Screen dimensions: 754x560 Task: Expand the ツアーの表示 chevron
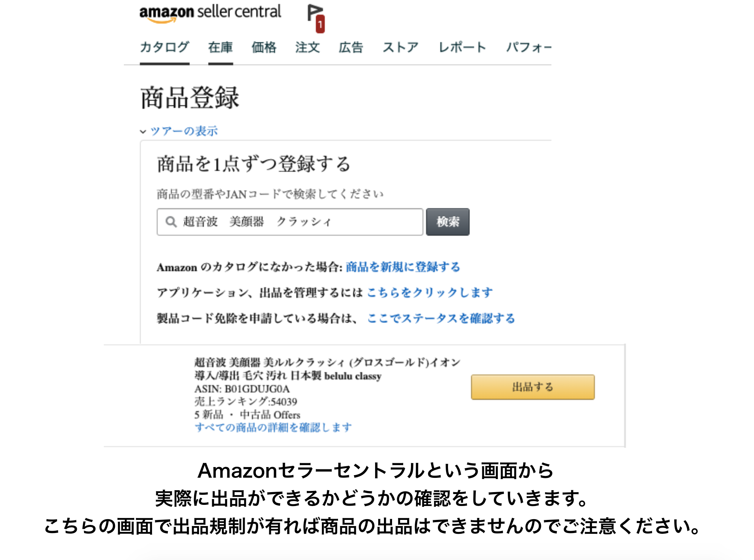143,132
